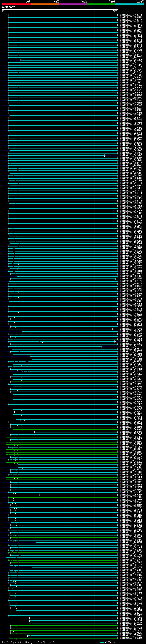Click the label UniRef100_Q8W159
Screen dimensions: 146x644
pyautogui.click(x=131, y=30)
